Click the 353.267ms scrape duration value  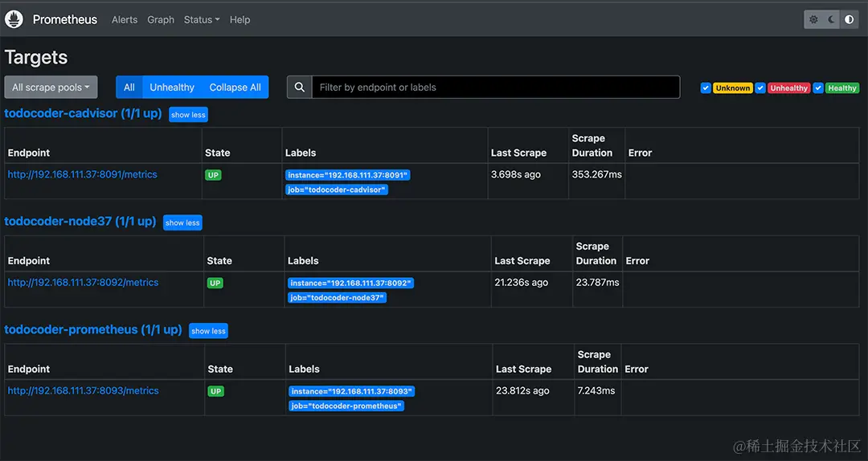point(596,174)
